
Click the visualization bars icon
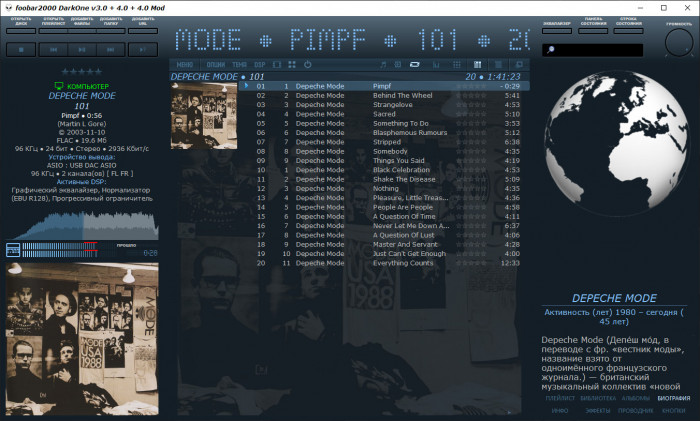point(436,65)
